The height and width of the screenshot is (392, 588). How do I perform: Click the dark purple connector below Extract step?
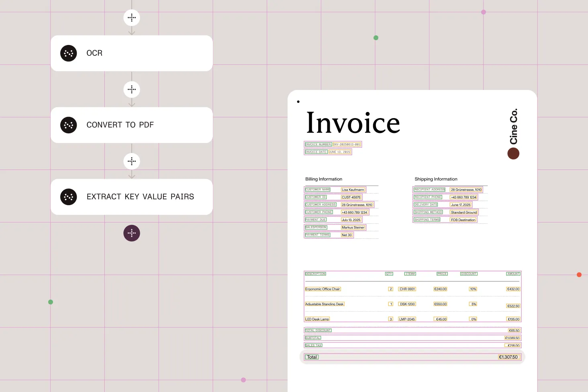132,233
